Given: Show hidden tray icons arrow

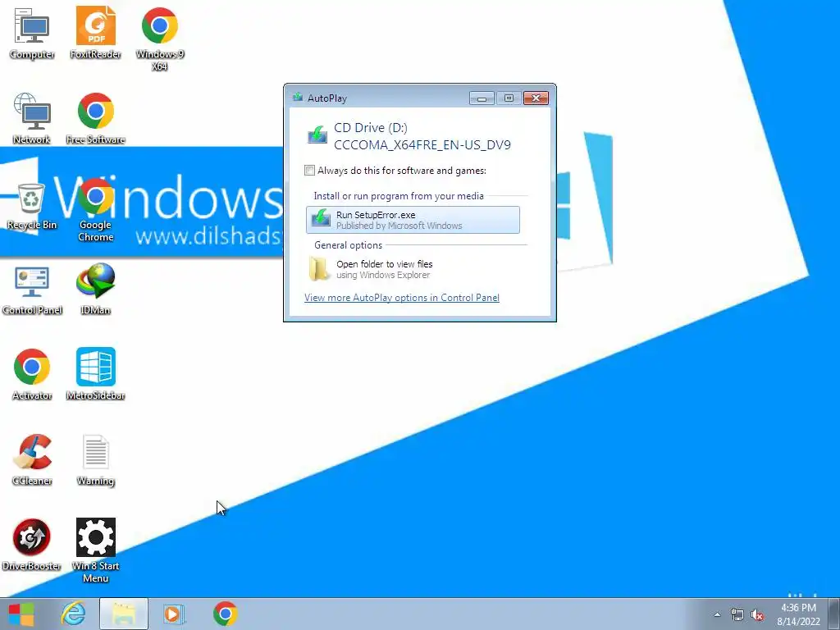Looking at the screenshot, I should click(x=717, y=614).
